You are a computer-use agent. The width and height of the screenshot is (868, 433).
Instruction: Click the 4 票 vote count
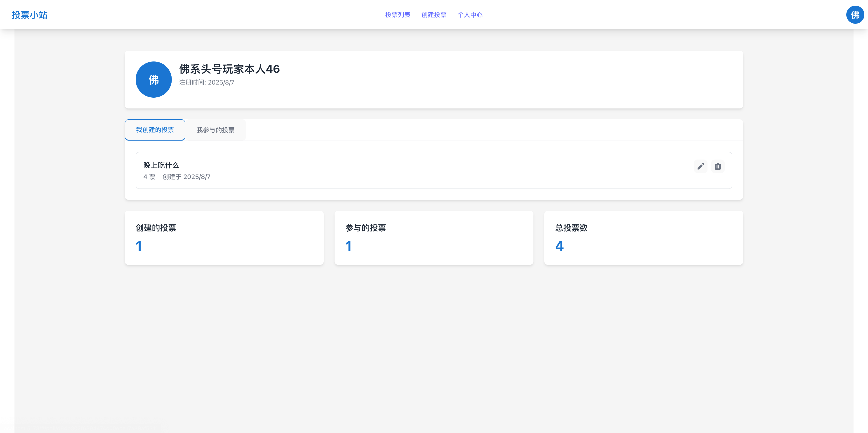(x=149, y=177)
